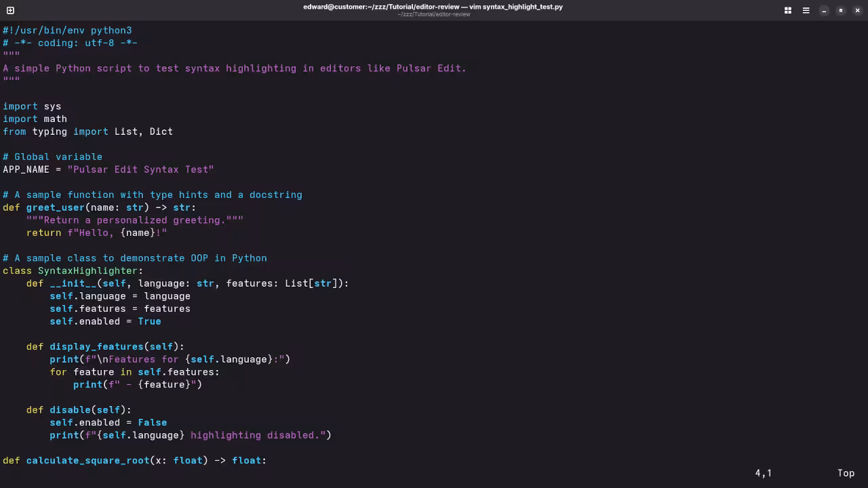Open a new terminal tab with the plus icon
868x488 pixels.
(10, 10)
